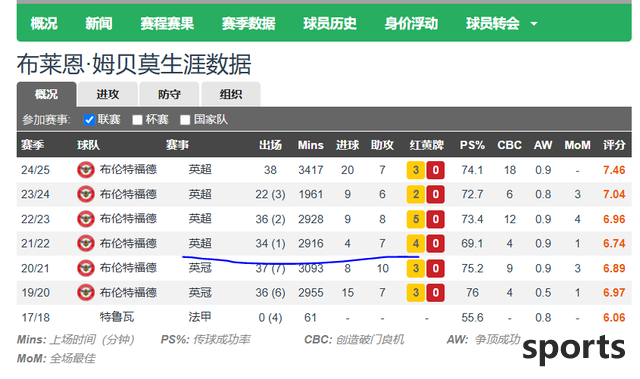Open 赛季数据 navigation item

[x=248, y=23]
